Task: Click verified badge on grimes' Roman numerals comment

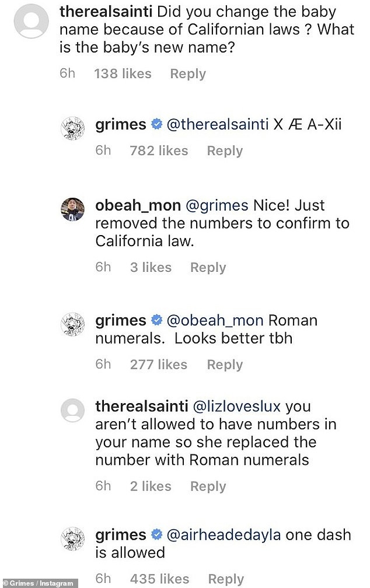Action: [156, 320]
